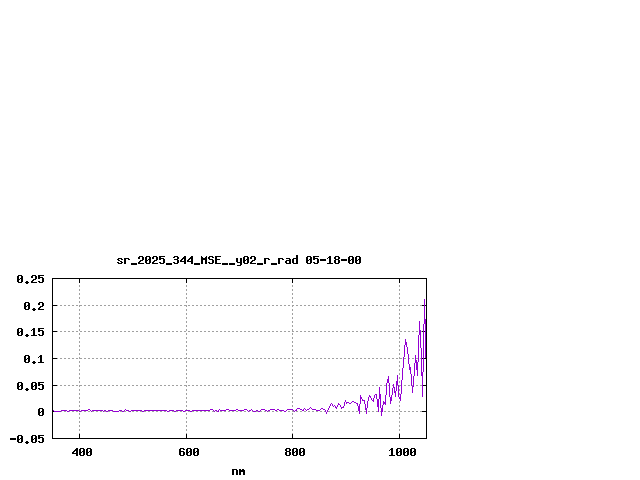Click the 400 x-axis tick label
640x480 pixels.
pyautogui.click(x=80, y=453)
